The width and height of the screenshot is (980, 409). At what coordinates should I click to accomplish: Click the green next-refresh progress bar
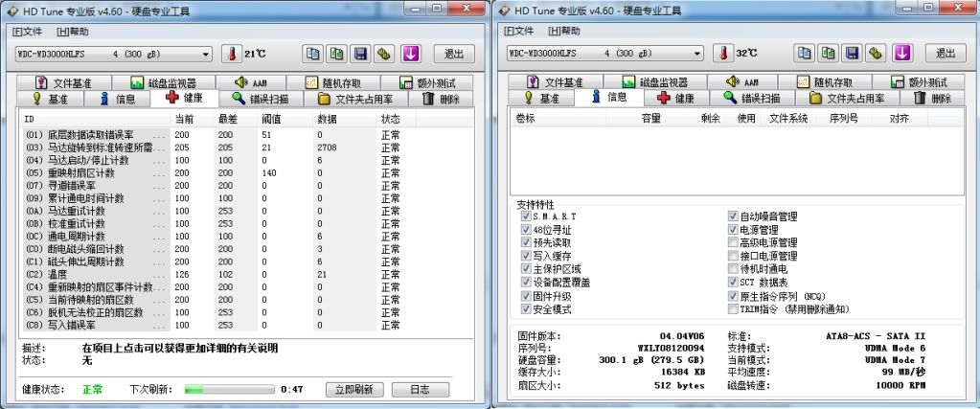(228, 390)
